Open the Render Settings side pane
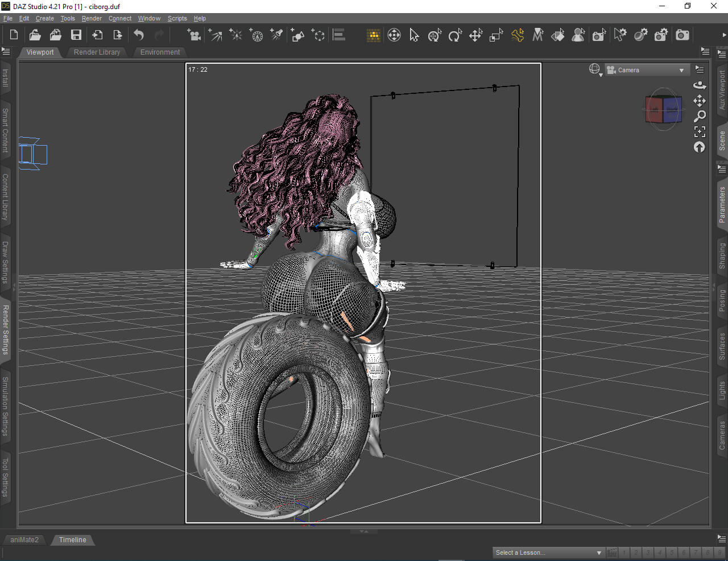This screenshot has width=728, height=561. (5, 329)
